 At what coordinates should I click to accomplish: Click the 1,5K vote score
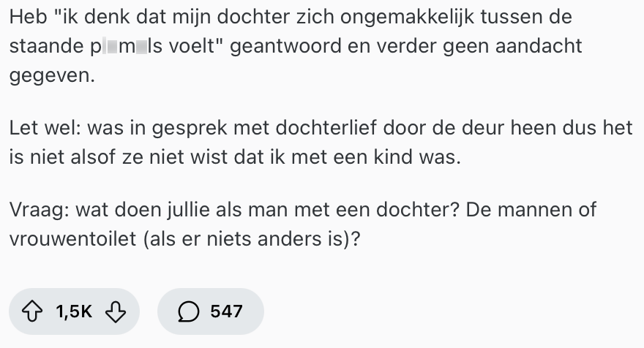pos(73,311)
